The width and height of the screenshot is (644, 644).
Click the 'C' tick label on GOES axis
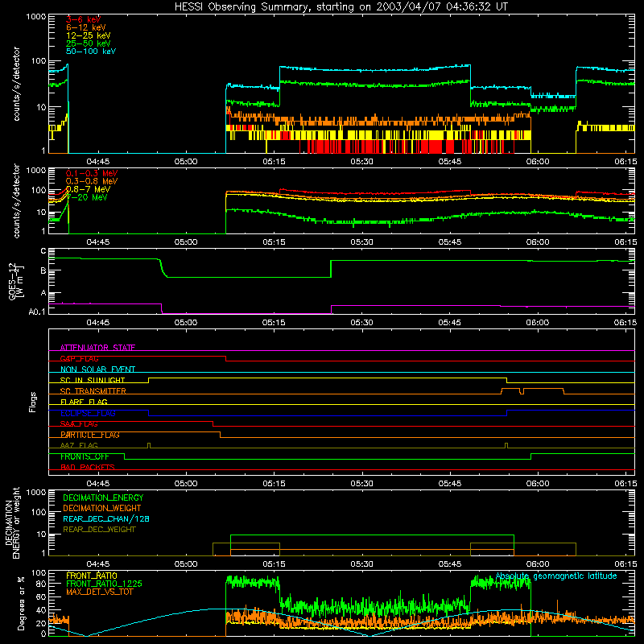click(43, 251)
